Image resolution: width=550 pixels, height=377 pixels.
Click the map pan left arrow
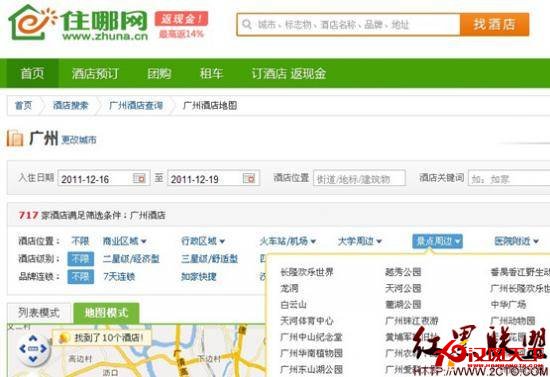(23, 349)
